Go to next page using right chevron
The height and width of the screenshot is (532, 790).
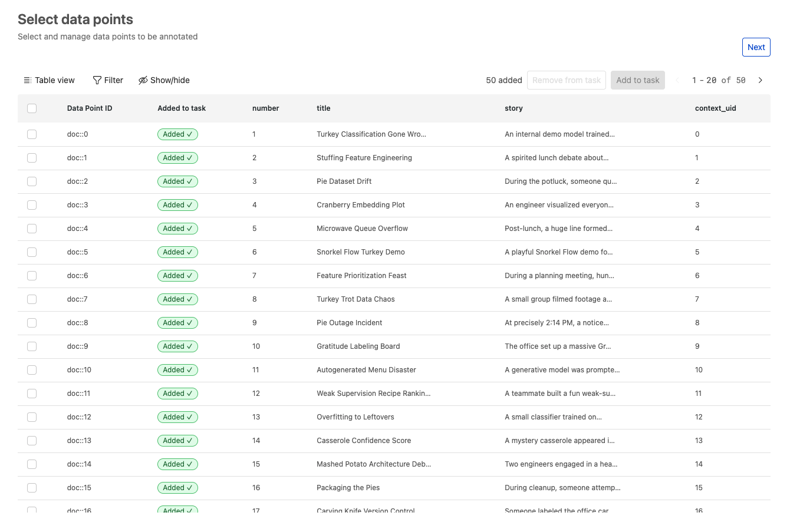(x=760, y=80)
